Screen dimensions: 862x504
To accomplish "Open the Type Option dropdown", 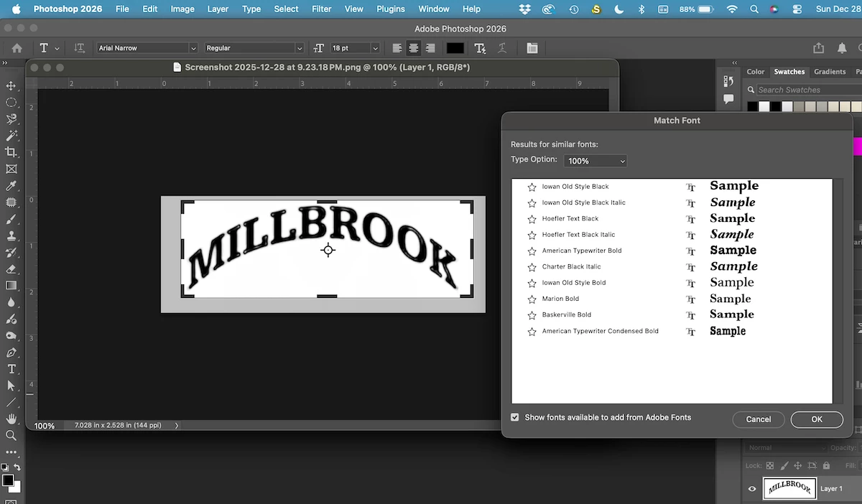I will [595, 161].
